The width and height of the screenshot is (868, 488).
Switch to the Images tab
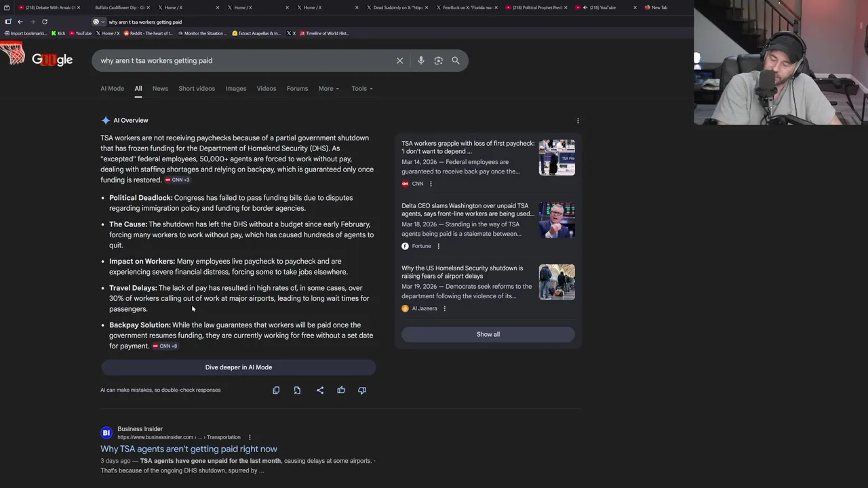tap(236, 89)
